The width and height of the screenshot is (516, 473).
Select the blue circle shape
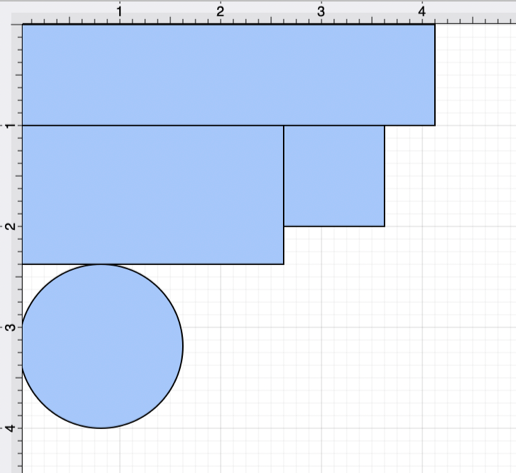102,346
